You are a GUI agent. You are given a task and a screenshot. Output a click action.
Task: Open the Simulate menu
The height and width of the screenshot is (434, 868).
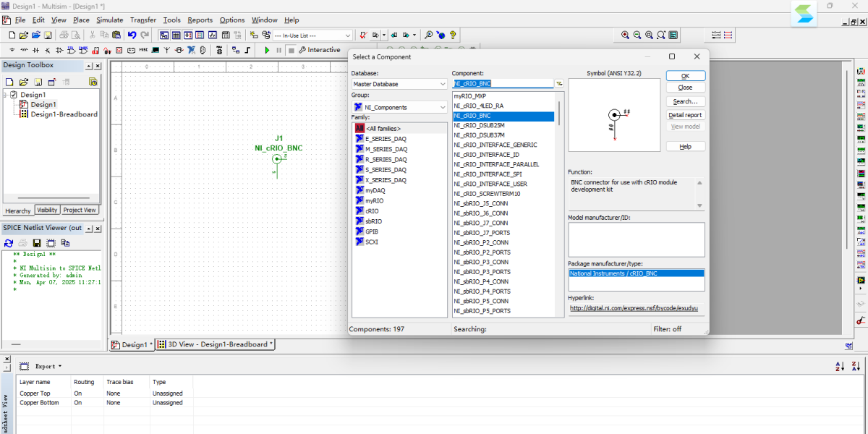[x=110, y=20]
